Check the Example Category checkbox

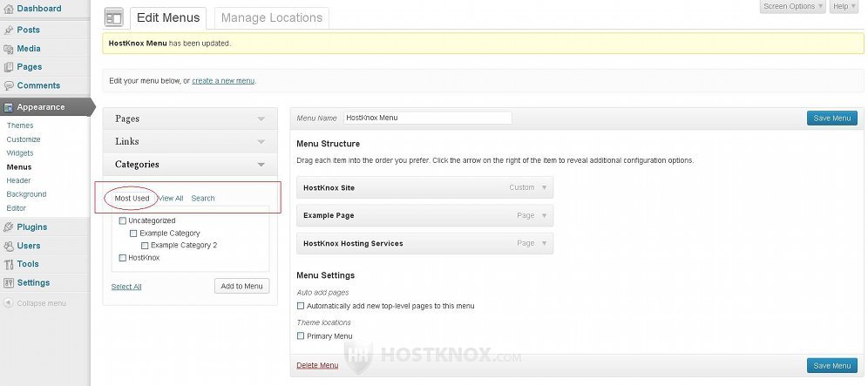point(133,234)
